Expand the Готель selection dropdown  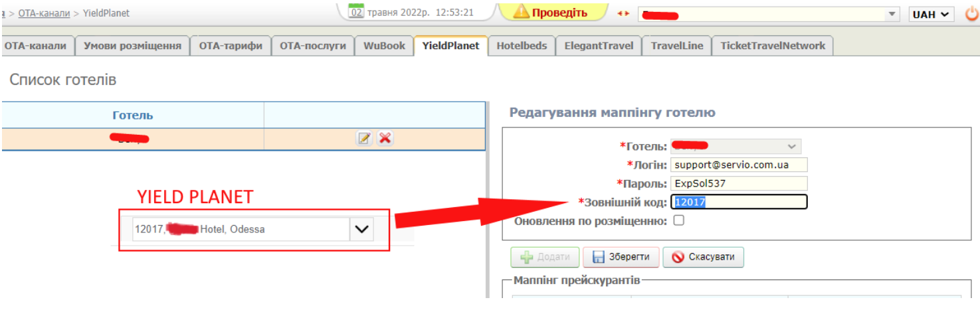(791, 146)
